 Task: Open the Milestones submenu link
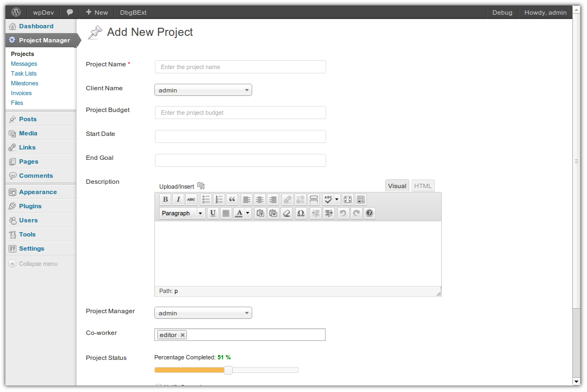[x=24, y=84]
